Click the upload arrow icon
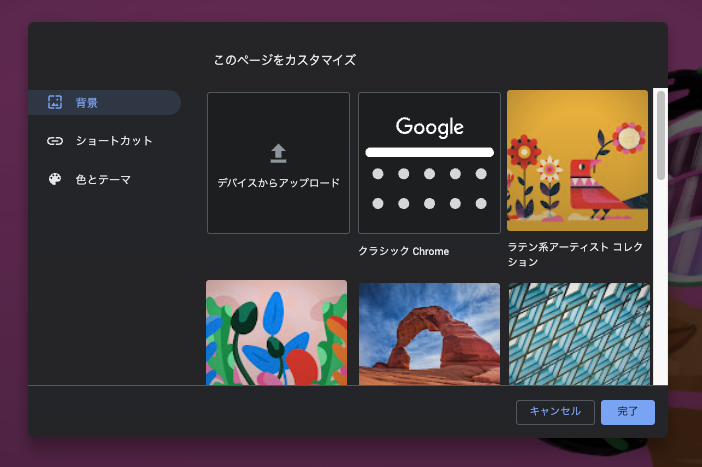This screenshot has width=702, height=467. [278, 154]
